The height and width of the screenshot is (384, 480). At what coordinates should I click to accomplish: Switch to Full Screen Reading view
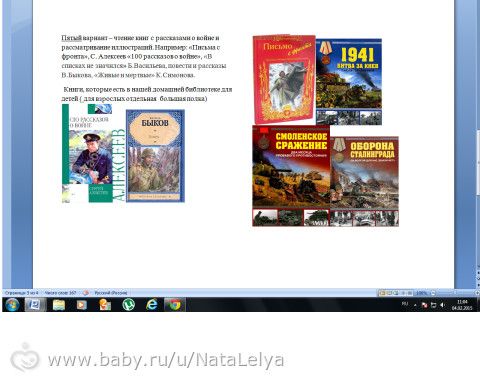click(x=389, y=293)
